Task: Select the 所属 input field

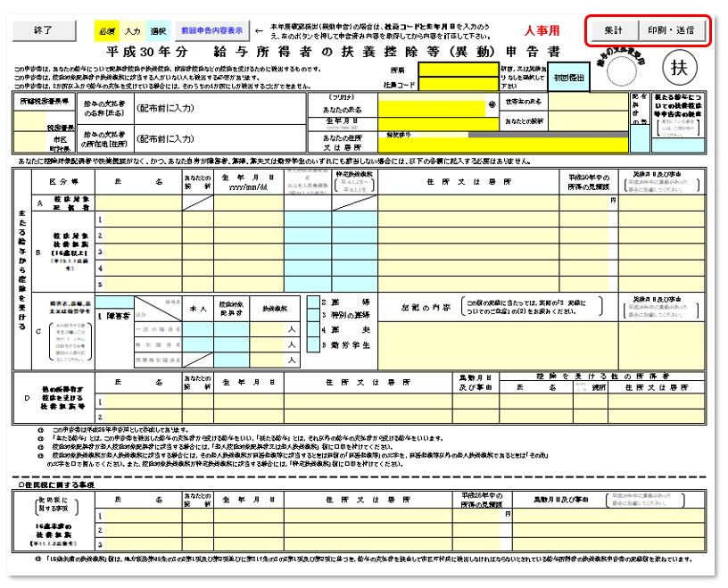Action: coord(459,70)
